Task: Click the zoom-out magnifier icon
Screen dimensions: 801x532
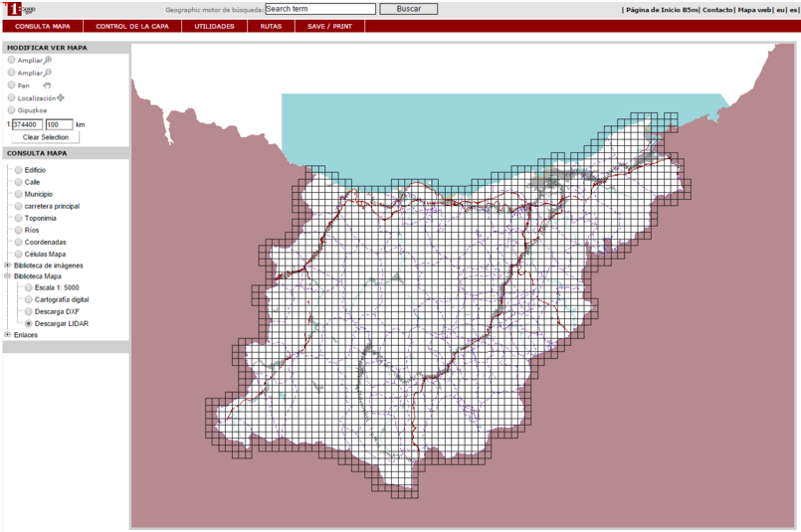Action: click(47, 73)
